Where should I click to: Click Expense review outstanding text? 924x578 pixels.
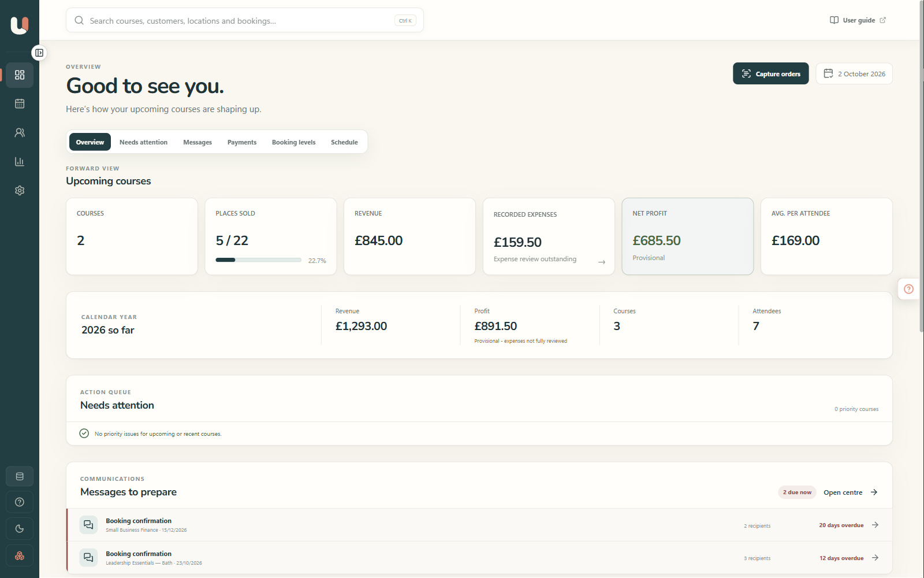click(535, 259)
